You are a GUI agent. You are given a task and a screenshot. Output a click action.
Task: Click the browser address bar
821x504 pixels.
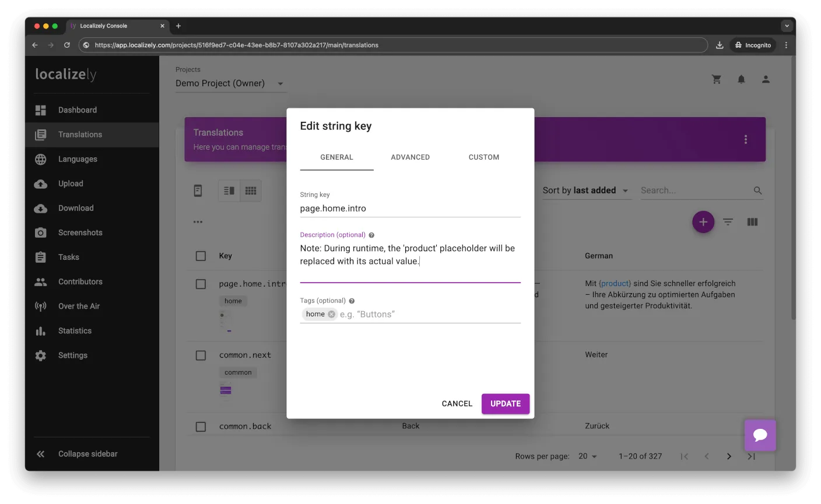[x=393, y=45]
